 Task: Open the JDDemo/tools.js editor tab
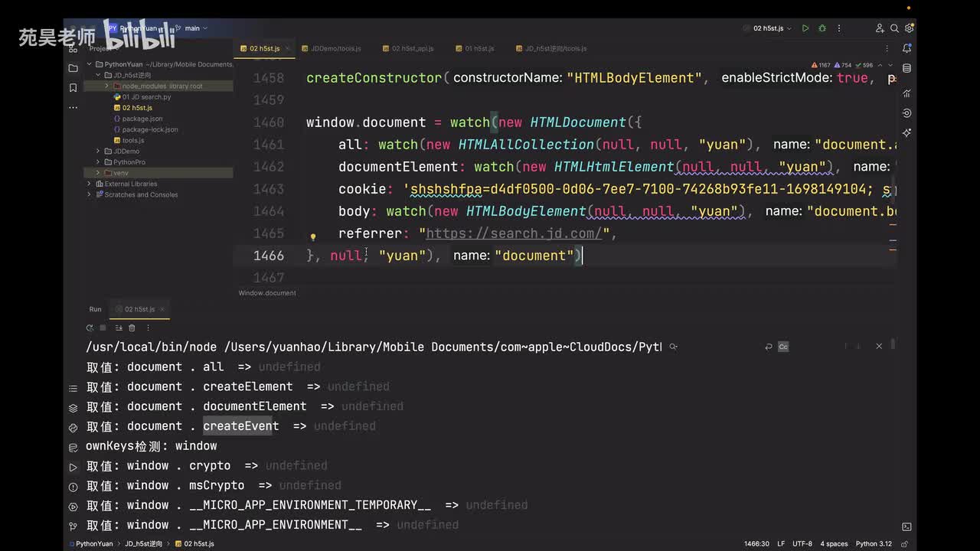coord(331,48)
